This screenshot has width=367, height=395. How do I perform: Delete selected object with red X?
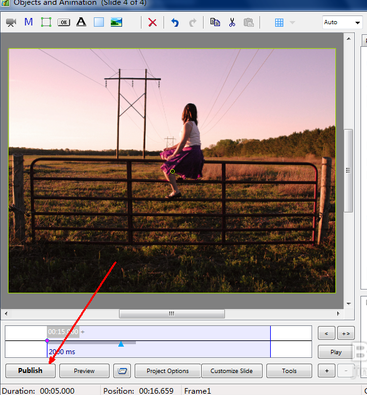click(x=152, y=22)
